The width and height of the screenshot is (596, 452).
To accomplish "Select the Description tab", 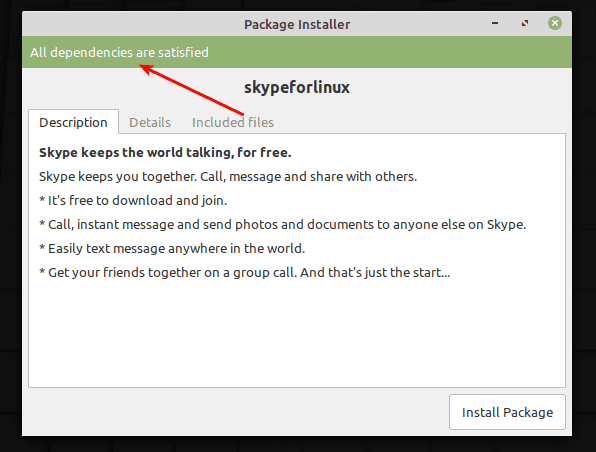I will click(x=73, y=122).
